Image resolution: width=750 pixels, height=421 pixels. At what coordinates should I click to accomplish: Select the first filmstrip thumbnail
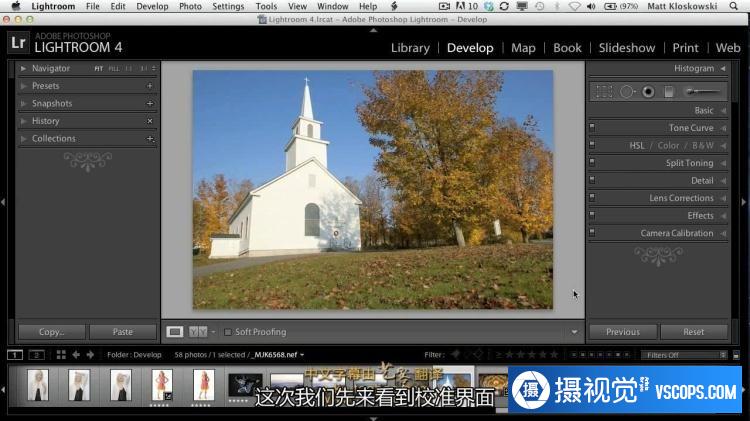pyautogui.click(x=38, y=385)
